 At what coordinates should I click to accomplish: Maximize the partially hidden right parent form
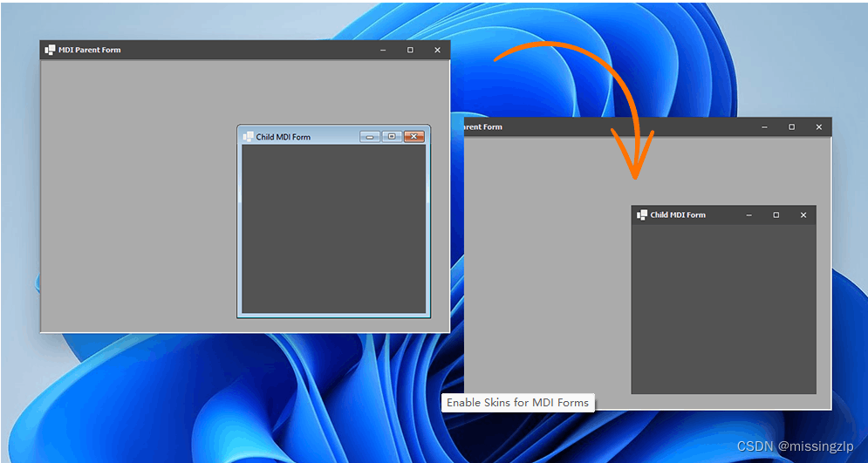[x=791, y=127]
